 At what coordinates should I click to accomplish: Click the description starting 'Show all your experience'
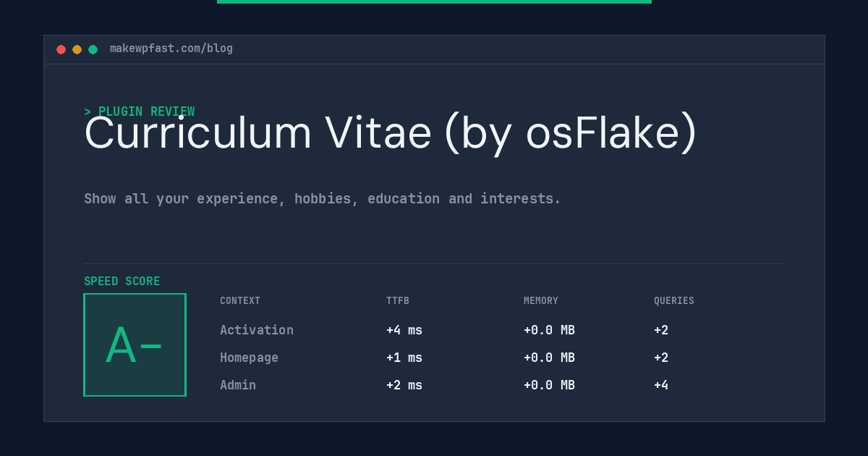[x=323, y=198]
